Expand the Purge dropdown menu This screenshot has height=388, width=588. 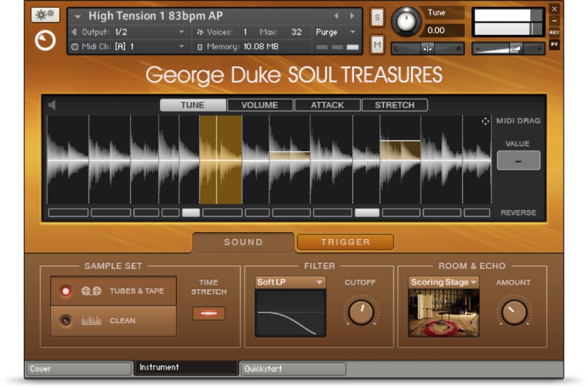[x=336, y=32]
